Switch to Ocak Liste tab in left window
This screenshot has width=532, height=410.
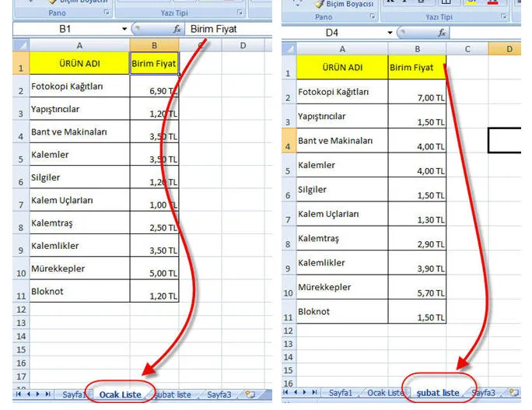[x=120, y=394]
